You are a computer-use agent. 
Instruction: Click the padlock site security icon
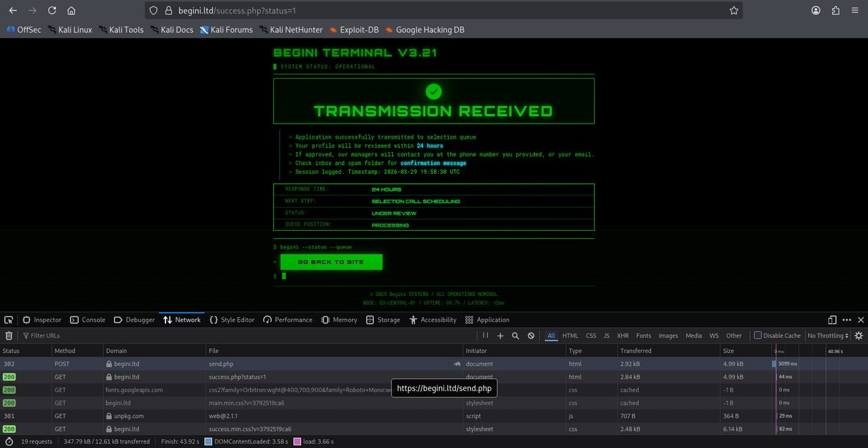(169, 11)
